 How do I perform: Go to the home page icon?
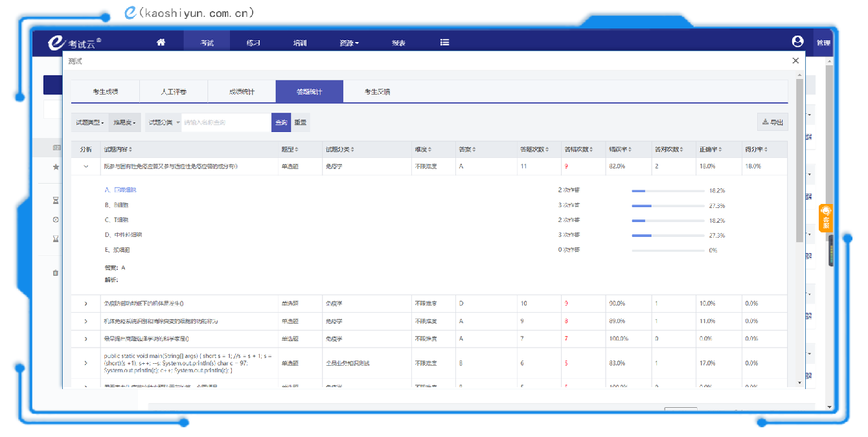point(161,43)
